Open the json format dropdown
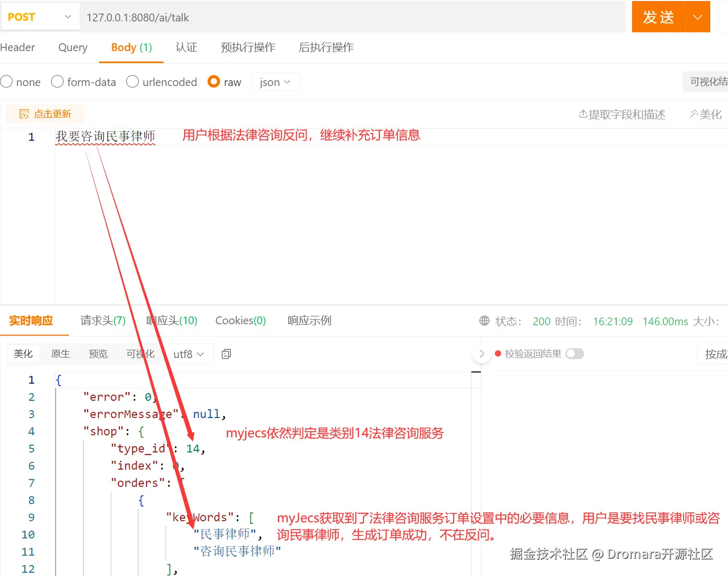This screenshot has height=576, width=728. 275,81
